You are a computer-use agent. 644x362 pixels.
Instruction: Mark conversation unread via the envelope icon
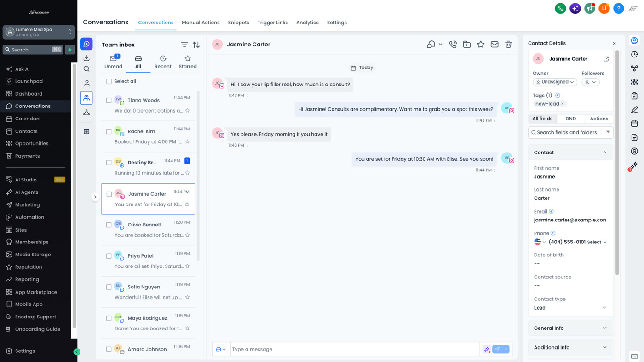[x=494, y=45]
